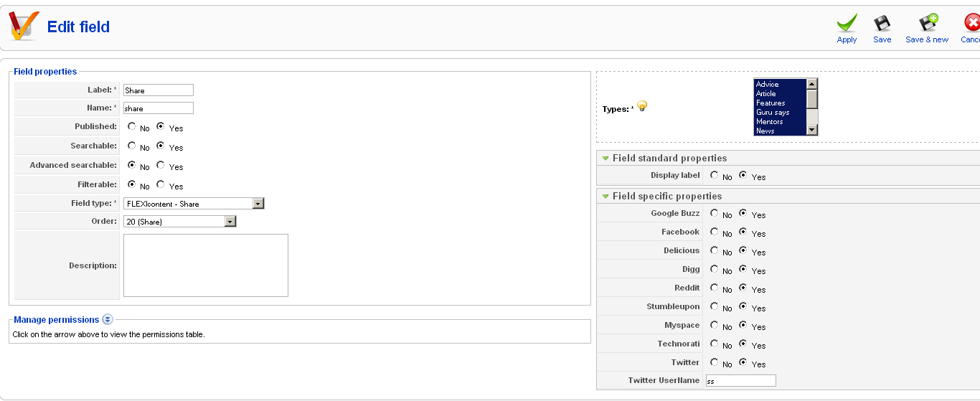Viewport: 980px width, 401px height.
Task: Click the Save floppy disk icon
Action: [x=882, y=24]
